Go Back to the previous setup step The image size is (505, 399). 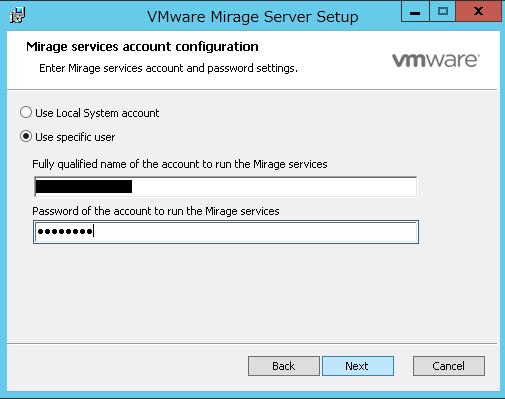[x=284, y=366]
